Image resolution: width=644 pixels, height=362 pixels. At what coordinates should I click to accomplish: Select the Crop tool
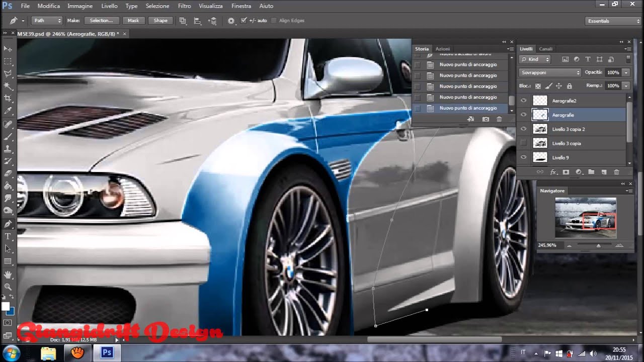(8, 99)
